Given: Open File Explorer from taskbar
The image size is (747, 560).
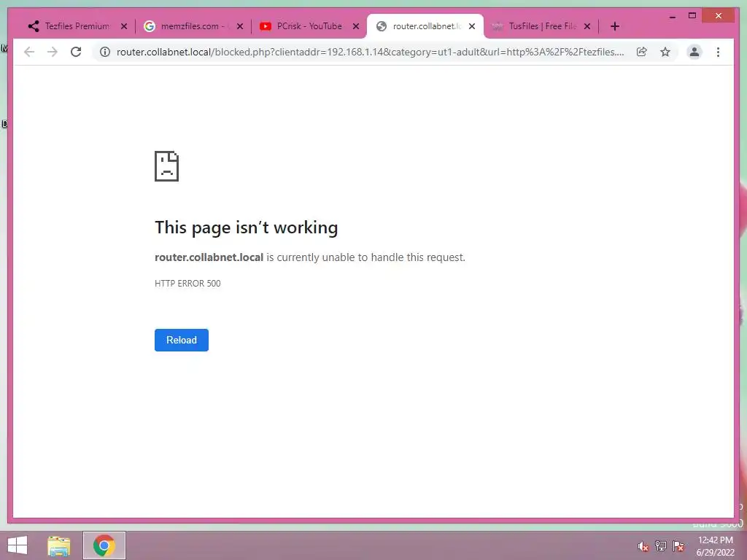Looking at the screenshot, I should [59, 545].
